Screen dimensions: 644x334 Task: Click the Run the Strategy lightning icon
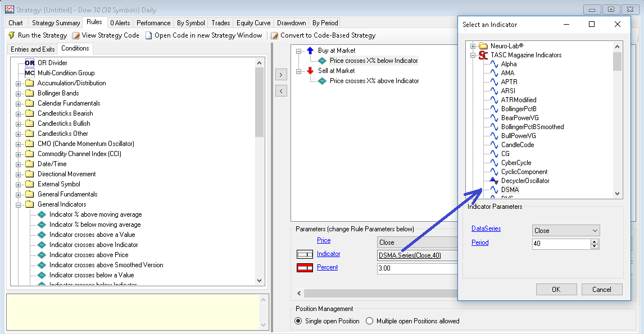pos(12,35)
